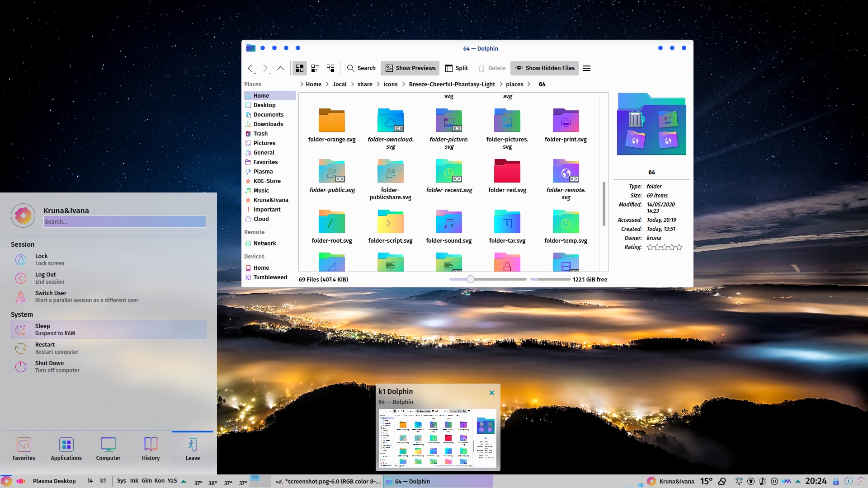This screenshot has width=868, height=488.
Task: Toggle the Split view button
Action: (457, 68)
